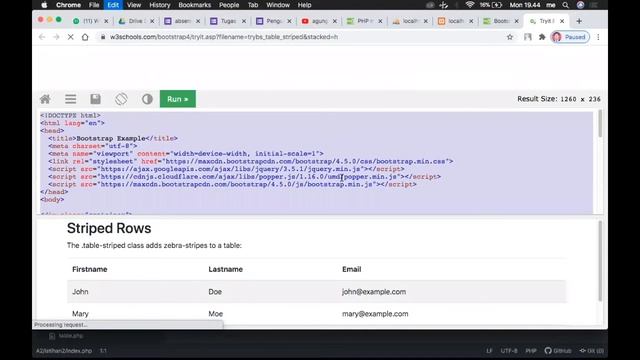Close the PHP tab
This screenshot has width=640, height=360.
pos(380,21)
